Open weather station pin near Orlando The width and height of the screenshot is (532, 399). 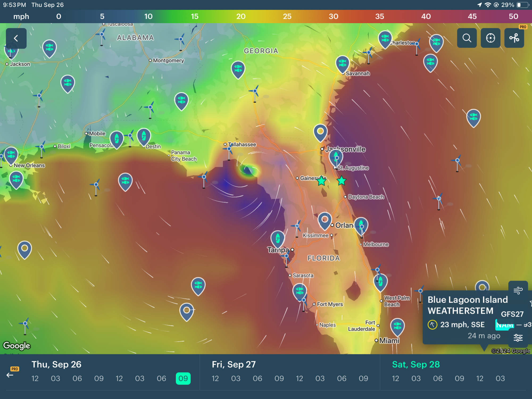325,221
